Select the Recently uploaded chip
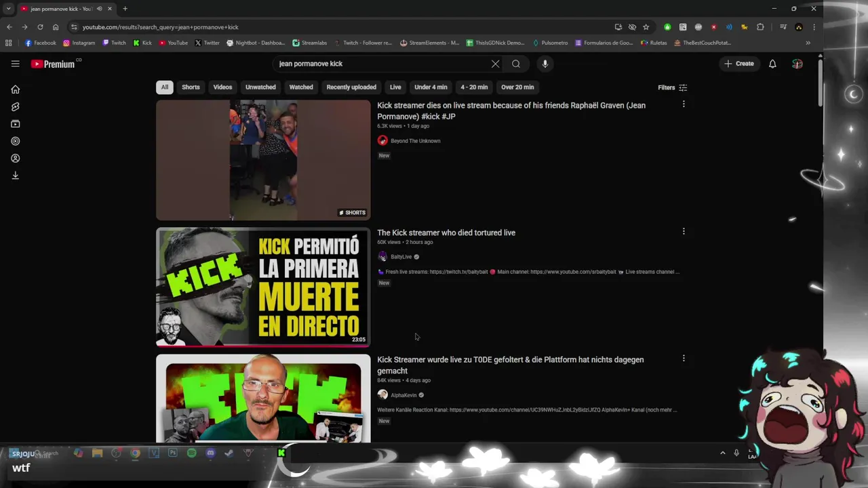This screenshot has height=488, width=868. click(351, 87)
